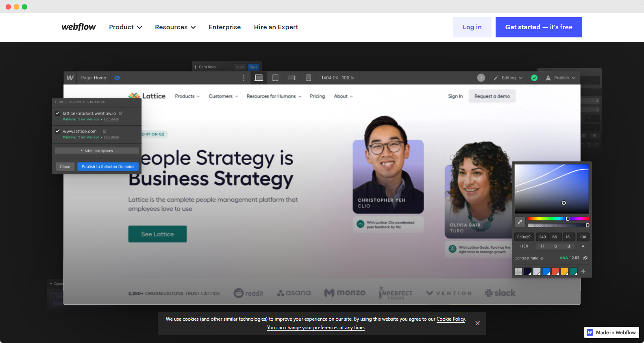Click the reddit logo in trust bar
This screenshot has height=343, width=644.
248,293
